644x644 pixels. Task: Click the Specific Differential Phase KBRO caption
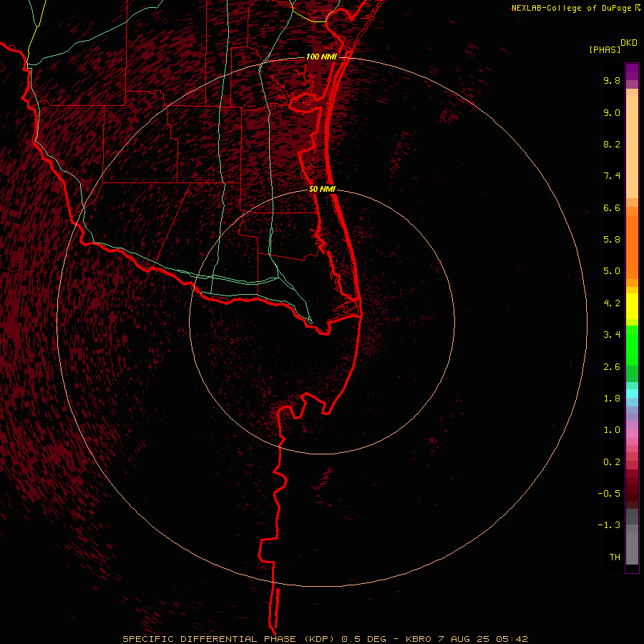(x=326, y=639)
